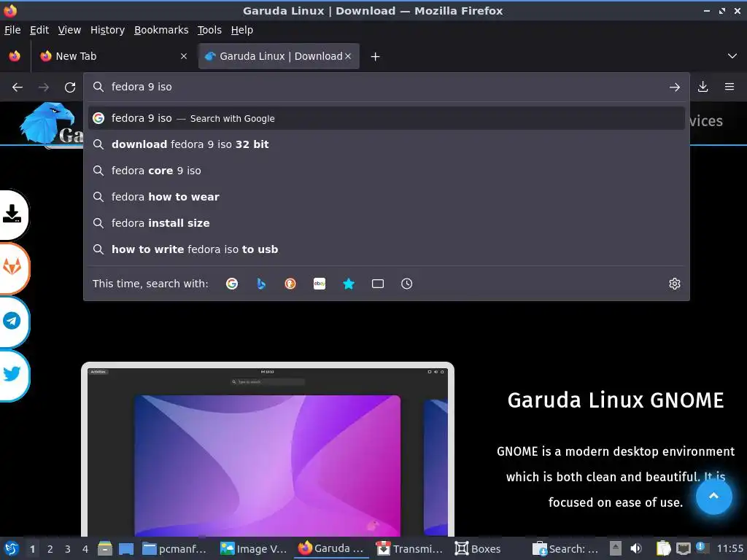747x560 pixels.
Task: Expand the list all tabs chevron
Action: (732, 56)
